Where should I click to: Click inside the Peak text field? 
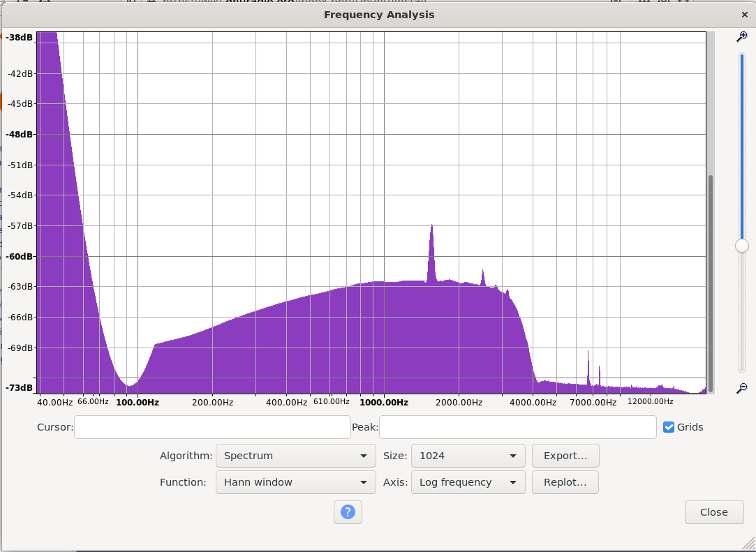(517, 427)
